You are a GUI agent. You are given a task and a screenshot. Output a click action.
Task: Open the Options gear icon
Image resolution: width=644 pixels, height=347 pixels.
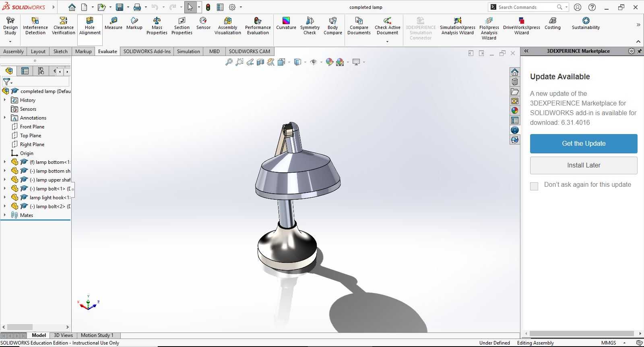coord(232,7)
